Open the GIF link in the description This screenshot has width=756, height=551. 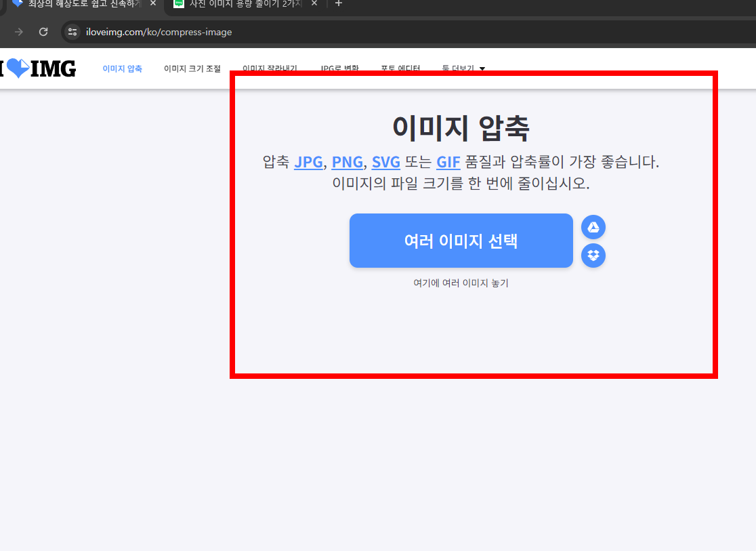pos(448,162)
